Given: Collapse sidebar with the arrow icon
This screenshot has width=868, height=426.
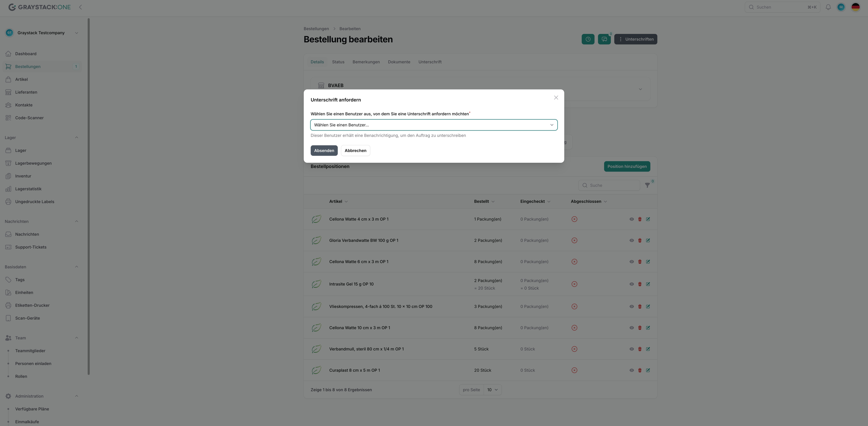Looking at the screenshot, I should pyautogui.click(x=80, y=7).
